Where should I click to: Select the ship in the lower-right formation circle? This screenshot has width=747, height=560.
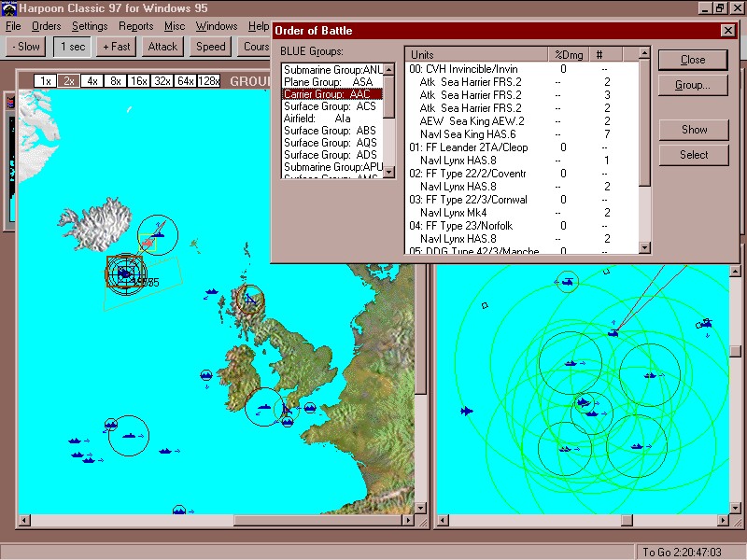click(637, 446)
